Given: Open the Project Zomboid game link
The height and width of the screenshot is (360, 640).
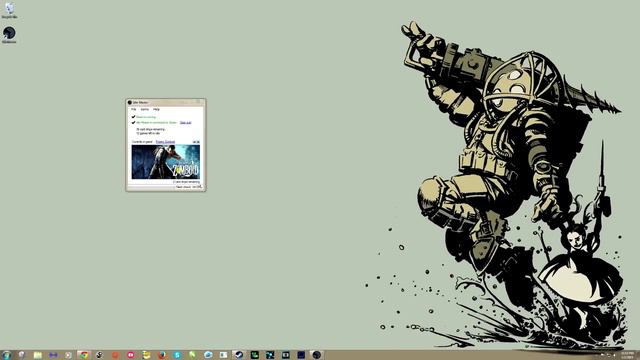Looking at the screenshot, I should [x=165, y=142].
